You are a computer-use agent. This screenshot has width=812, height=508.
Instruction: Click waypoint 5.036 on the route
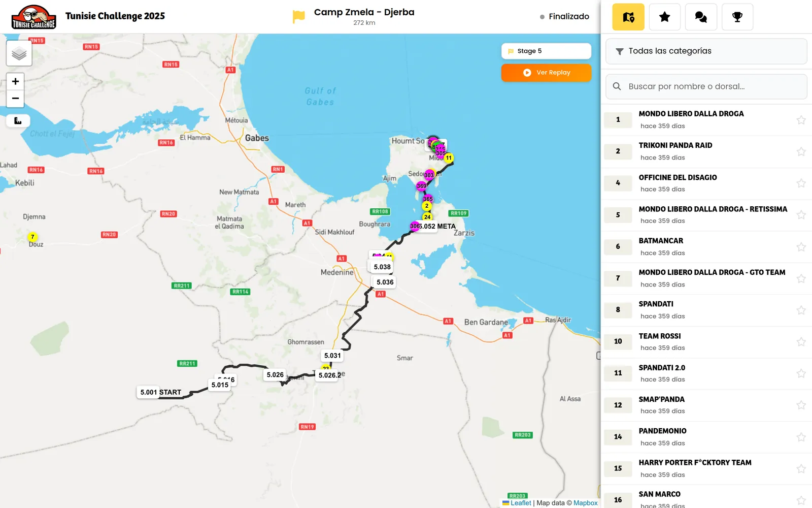pyautogui.click(x=385, y=282)
